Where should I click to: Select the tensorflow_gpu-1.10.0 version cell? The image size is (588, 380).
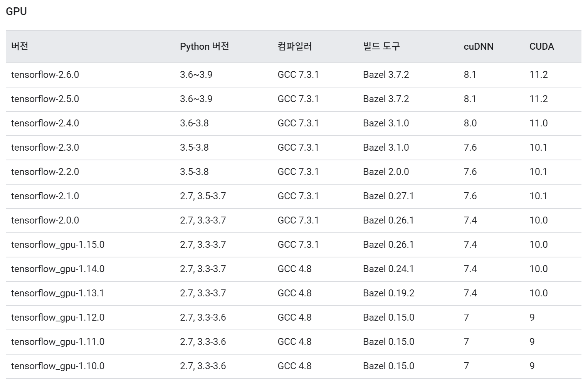pyautogui.click(x=58, y=366)
